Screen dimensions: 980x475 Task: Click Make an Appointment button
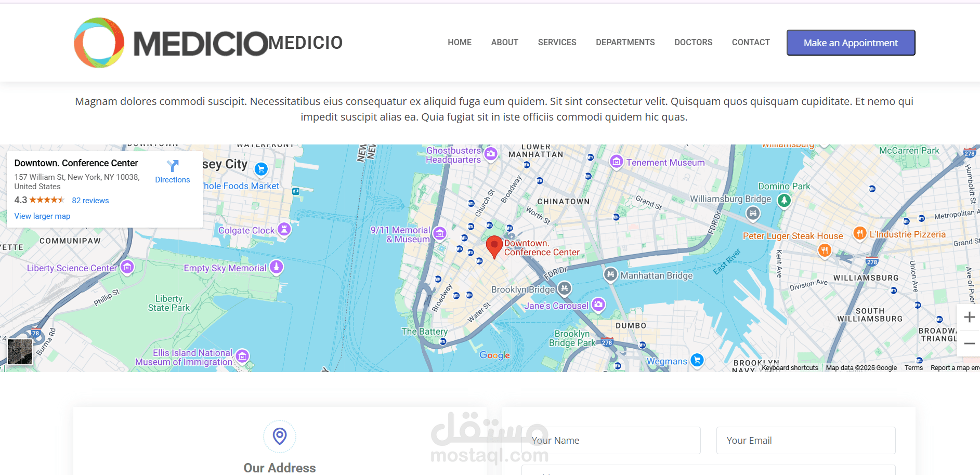click(851, 43)
